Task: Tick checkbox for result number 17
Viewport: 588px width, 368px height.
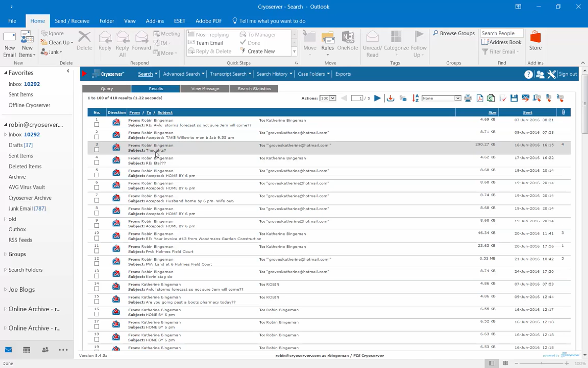Action: point(97,326)
